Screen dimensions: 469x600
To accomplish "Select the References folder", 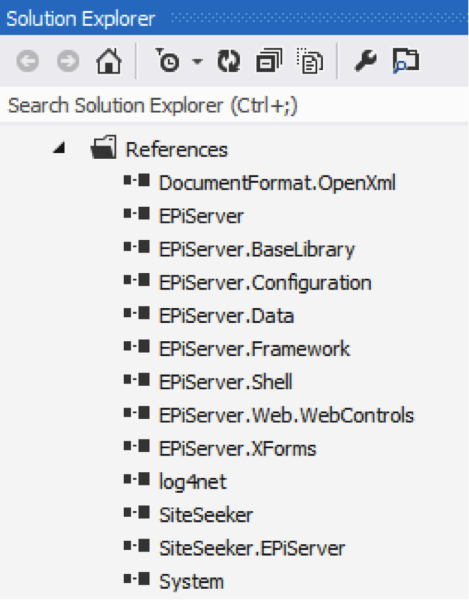I will tap(176, 149).
